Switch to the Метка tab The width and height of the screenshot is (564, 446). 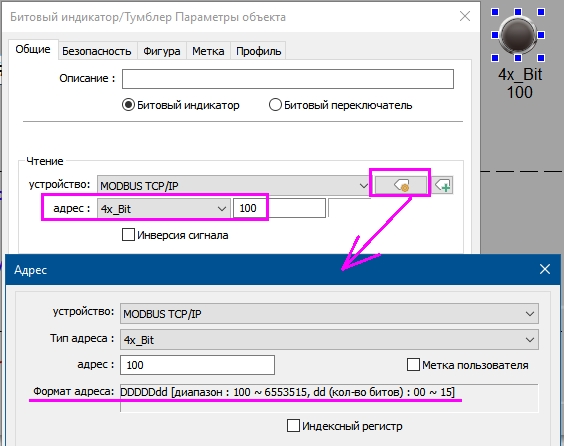[208, 51]
